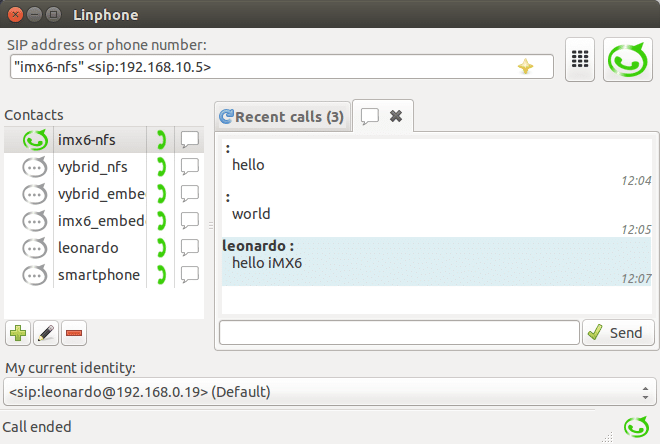Select the imx6_embed contact in the list
Image resolution: width=660 pixels, height=444 pixels.
[x=100, y=221]
